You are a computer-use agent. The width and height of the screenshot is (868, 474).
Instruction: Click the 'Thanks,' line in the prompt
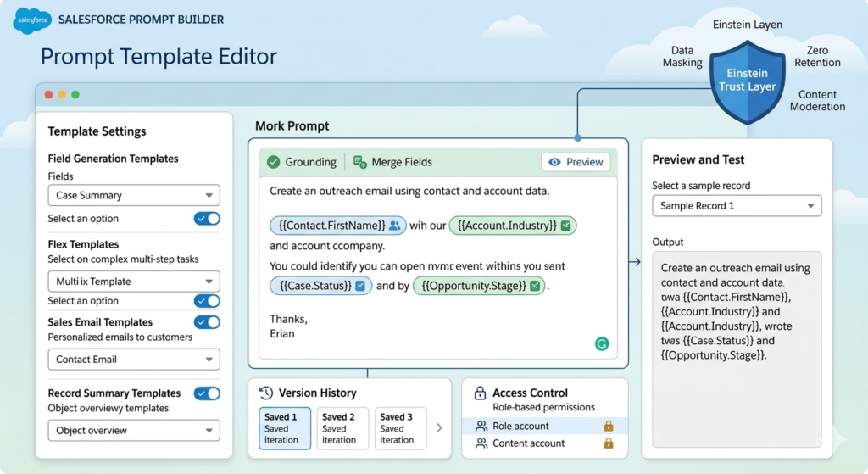288,319
